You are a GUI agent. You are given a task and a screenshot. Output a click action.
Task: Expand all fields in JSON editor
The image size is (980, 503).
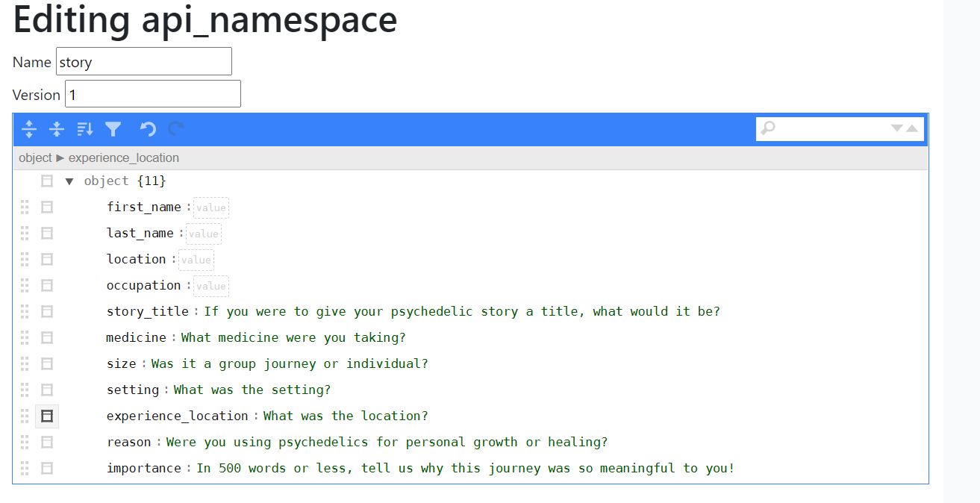click(x=29, y=129)
